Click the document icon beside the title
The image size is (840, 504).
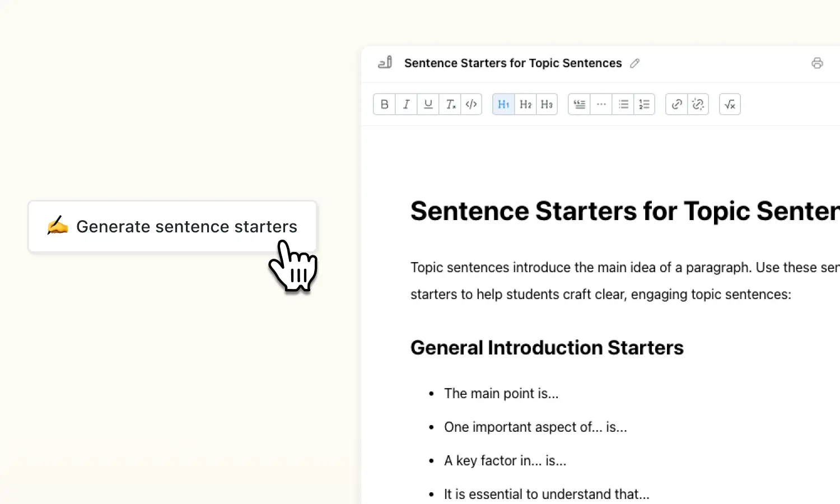[384, 63]
